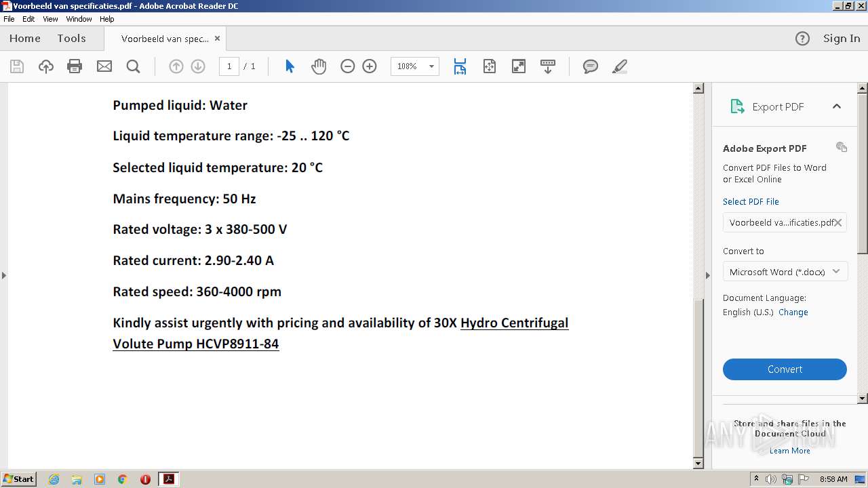This screenshot has width=868, height=488.
Task: Go to next page arrow
Action: click(x=198, y=66)
